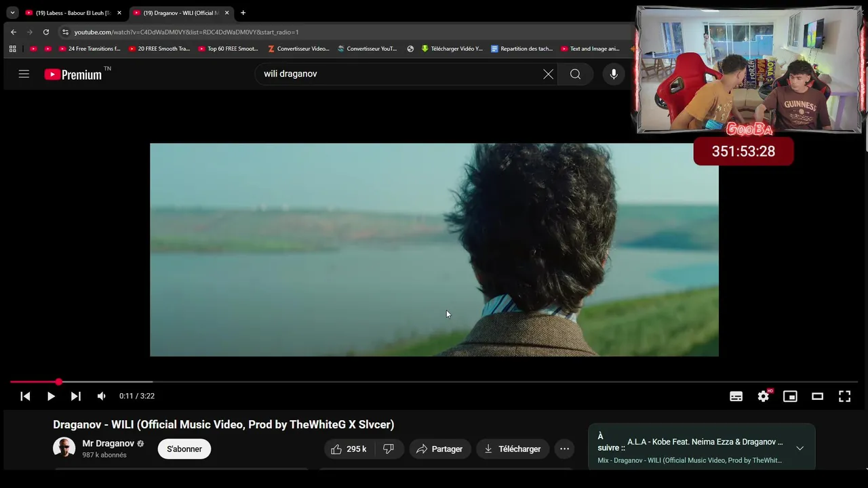
Task: Close the Draganov - WILI tab
Action: point(226,13)
